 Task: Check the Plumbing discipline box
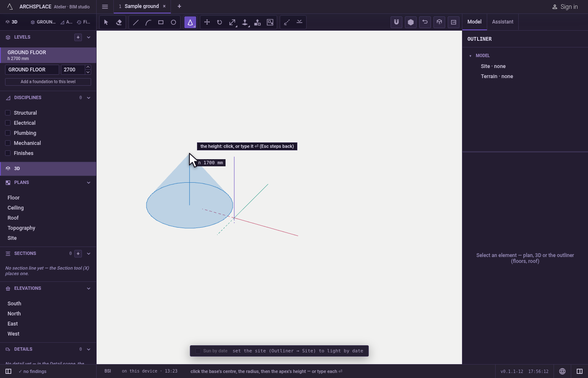tap(8, 133)
